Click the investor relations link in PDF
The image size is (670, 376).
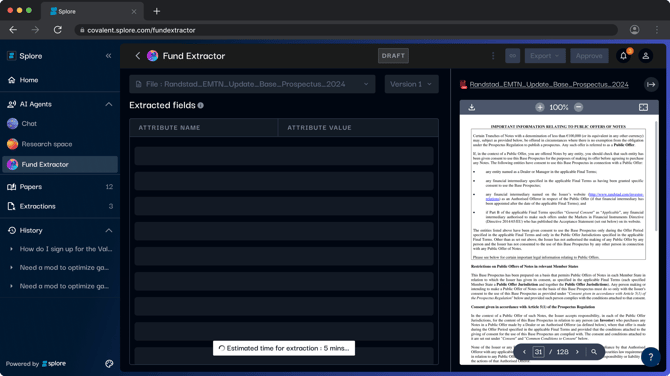pyautogui.click(x=616, y=195)
